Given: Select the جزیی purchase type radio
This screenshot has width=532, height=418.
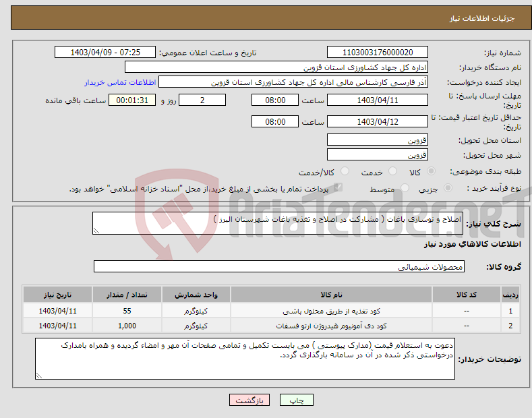Looking at the screenshot, I should [448, 188].
